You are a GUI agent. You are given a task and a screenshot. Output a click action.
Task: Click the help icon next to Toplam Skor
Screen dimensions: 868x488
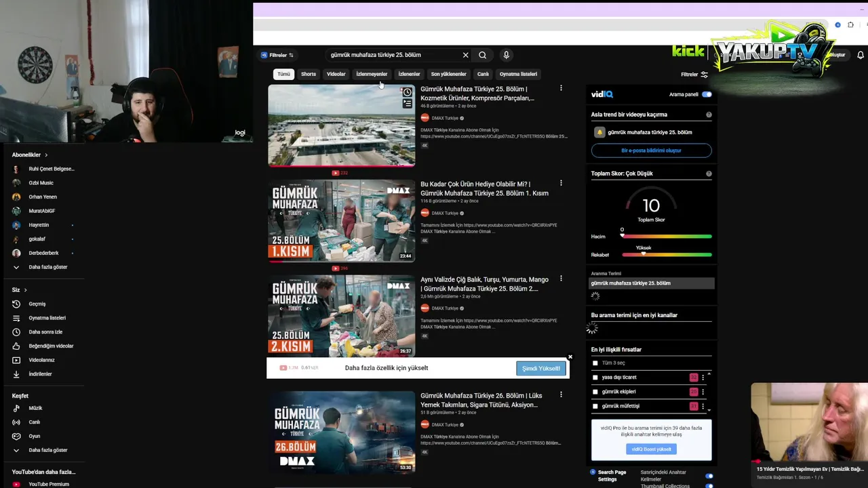(x=709, y=174)
